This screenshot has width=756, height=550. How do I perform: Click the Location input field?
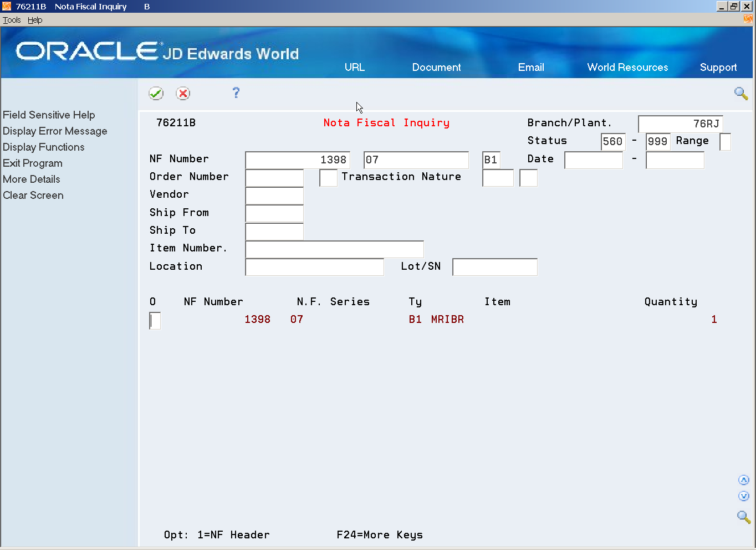(314, 267)
